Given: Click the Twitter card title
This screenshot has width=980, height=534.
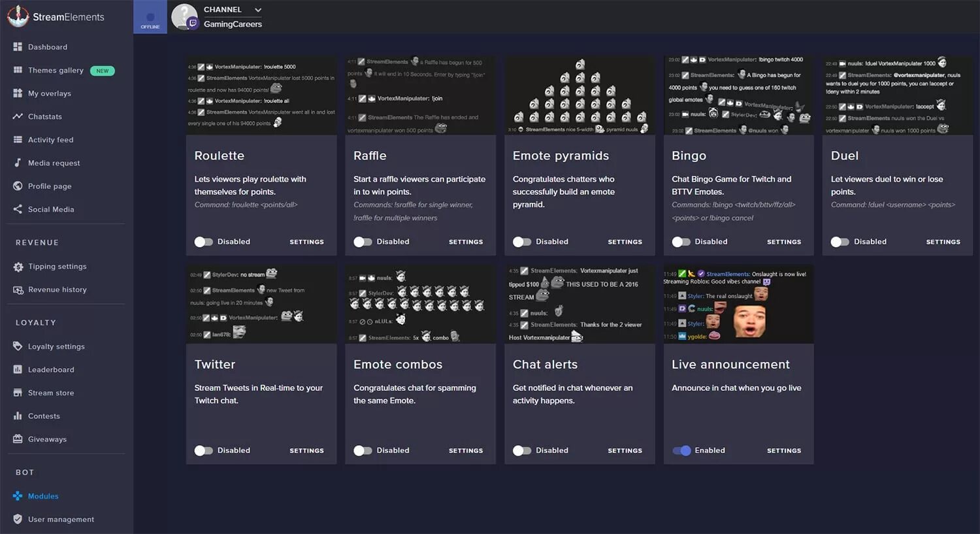Looking at the screenshot, I should pyautogui.click(x=215, y=365).
